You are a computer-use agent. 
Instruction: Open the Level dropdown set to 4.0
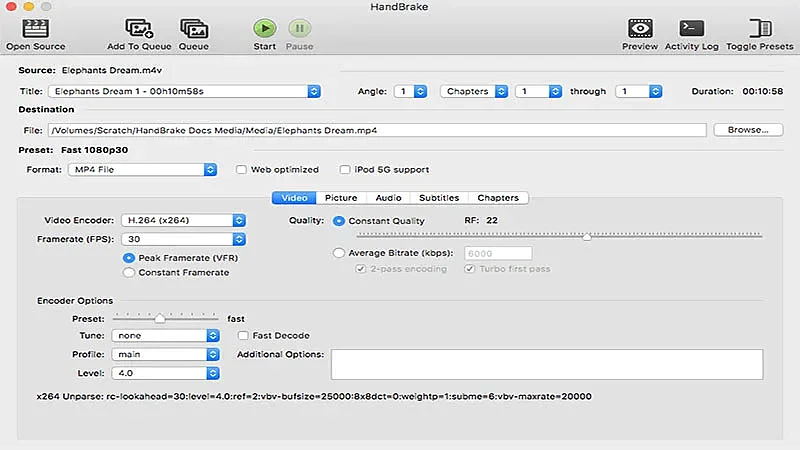(x=166, y=373)
